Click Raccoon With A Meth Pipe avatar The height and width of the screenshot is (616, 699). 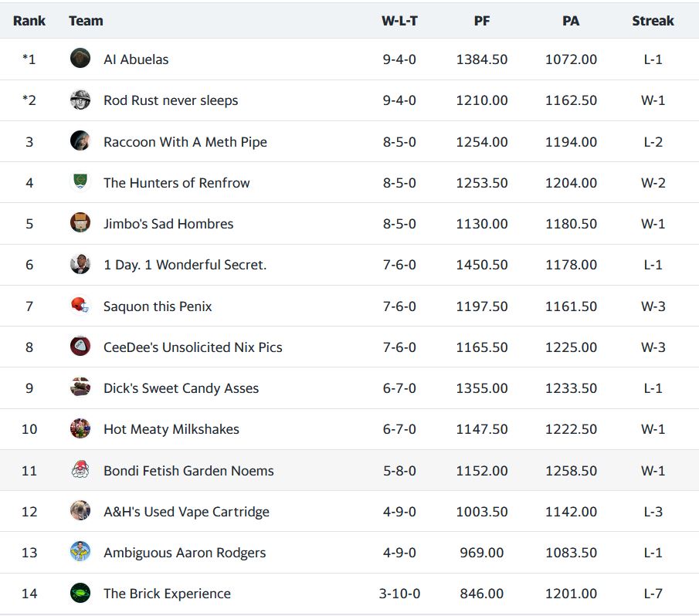point(80,141)
